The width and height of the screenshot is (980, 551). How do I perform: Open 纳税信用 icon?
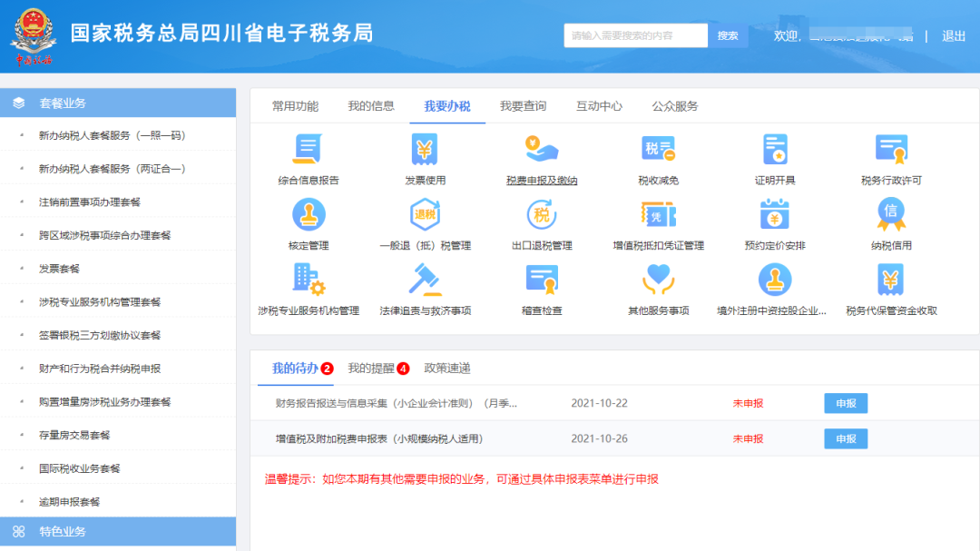coord(891,214)
